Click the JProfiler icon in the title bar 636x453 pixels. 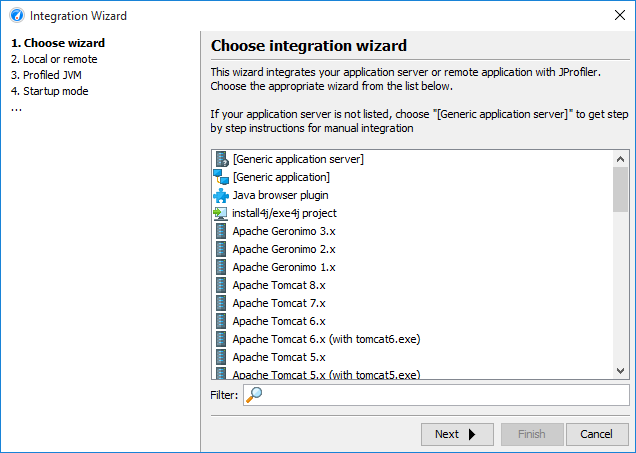tap(17, 15)
